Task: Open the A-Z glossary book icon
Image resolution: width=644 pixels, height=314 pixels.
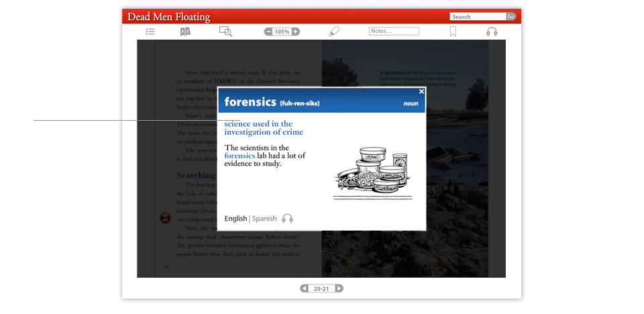Action: coord(185,32)
